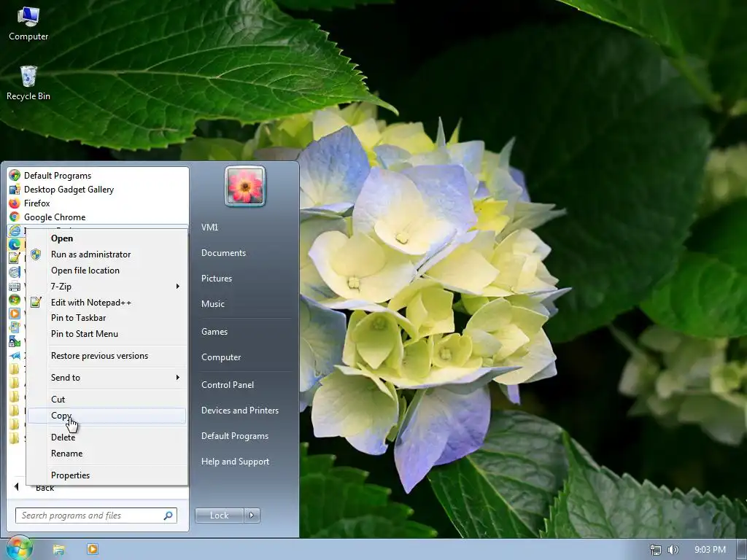Click the Notepad++ icon beside Edit with Notepad++
747x560 pixels.
[x=36, y=302]
